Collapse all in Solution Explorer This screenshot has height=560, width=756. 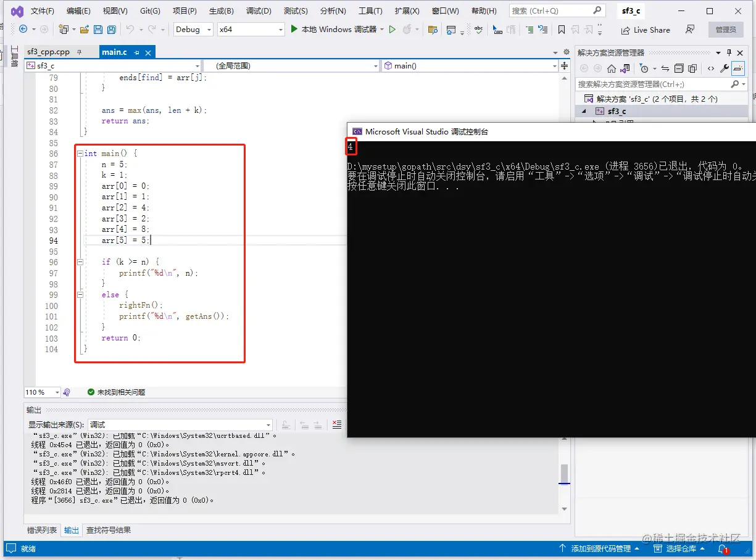(679, 68)
